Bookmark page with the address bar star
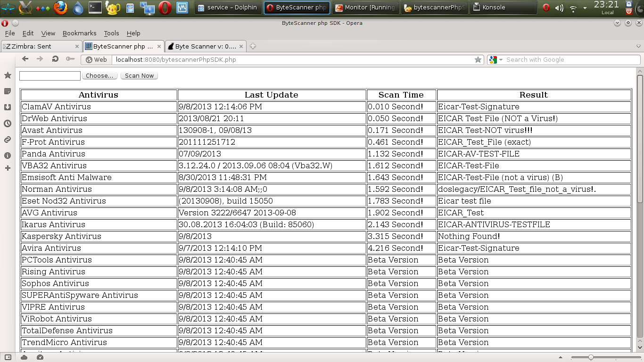 click(478, 60)
